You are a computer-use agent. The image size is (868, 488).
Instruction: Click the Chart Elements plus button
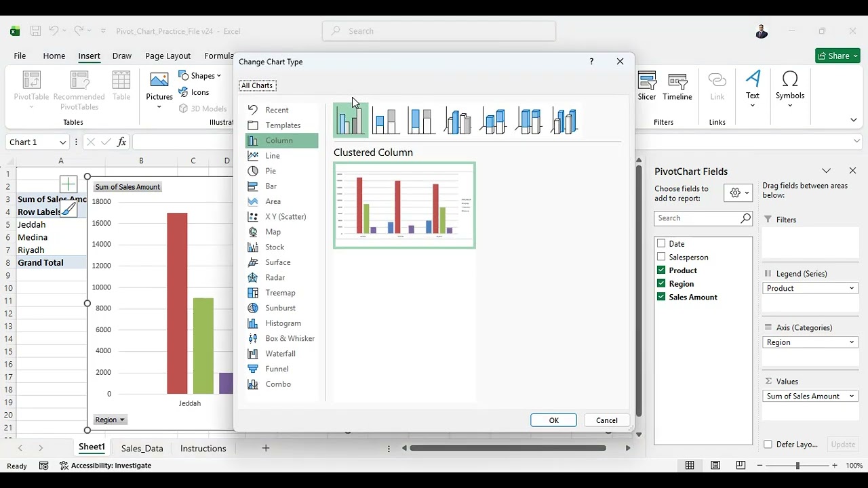pyautogui.click(x=68, y=184)
